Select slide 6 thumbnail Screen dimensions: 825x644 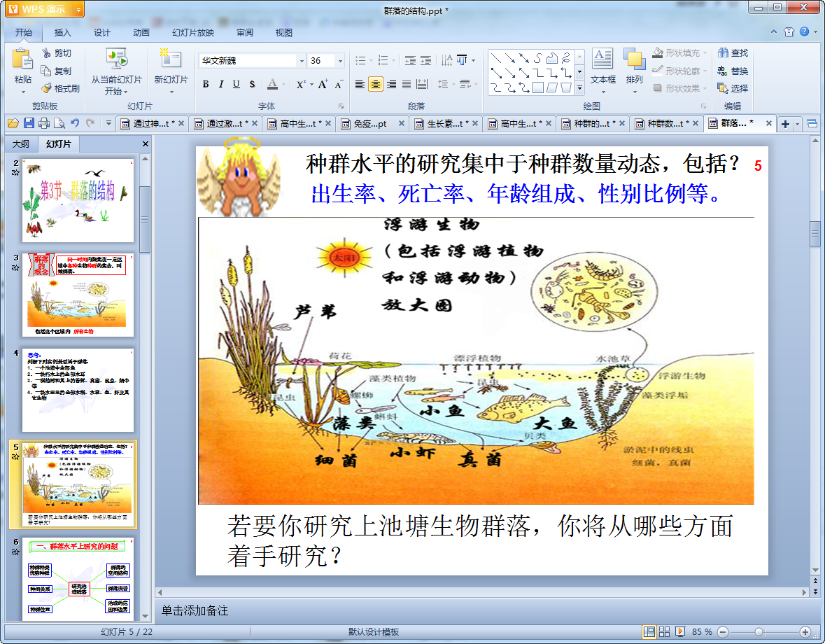pos(78,579)
